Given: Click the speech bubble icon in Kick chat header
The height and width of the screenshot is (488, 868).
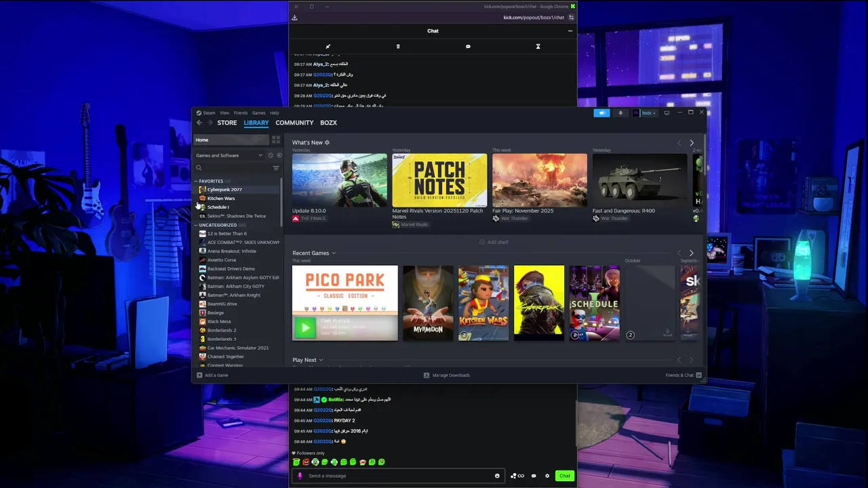Looking at the screenshot, I should point(468,47).
